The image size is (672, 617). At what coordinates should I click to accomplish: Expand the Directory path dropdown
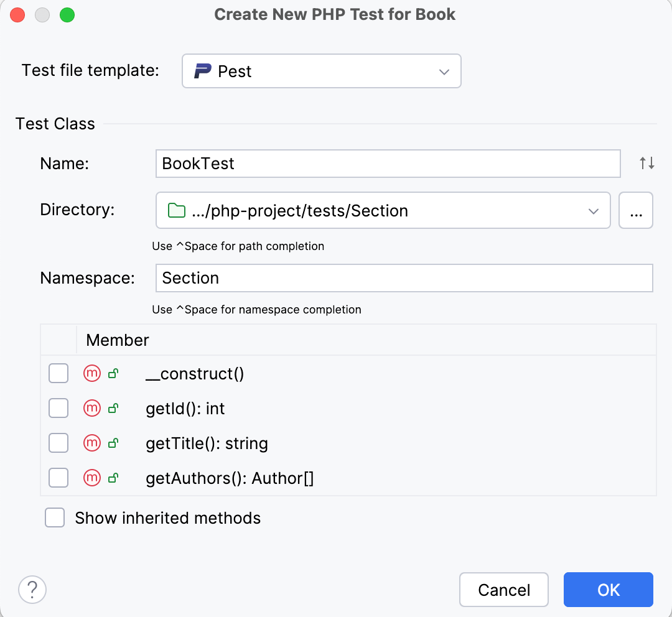593,210
